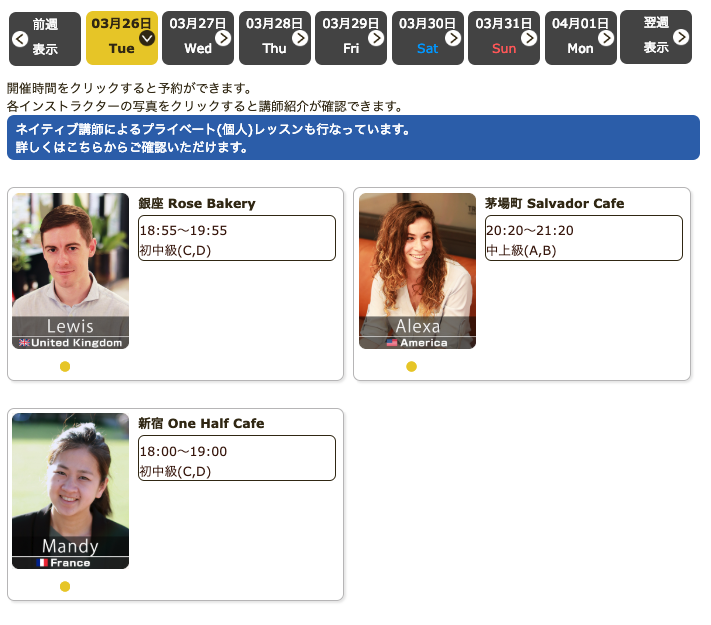Open blue private lesson info banner
Image resolution: width=711 pixels, height=625 pixels.
(353, 138)
